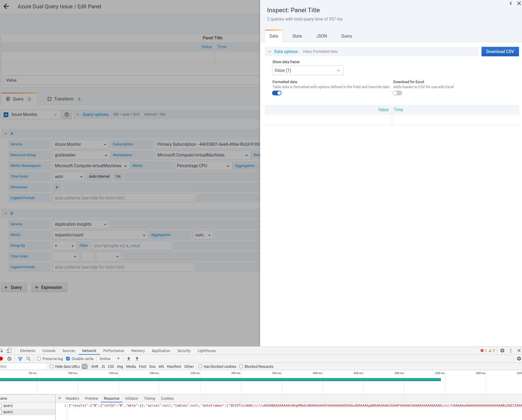Check the Preserve log checkbox

click(x=39, y=359)
